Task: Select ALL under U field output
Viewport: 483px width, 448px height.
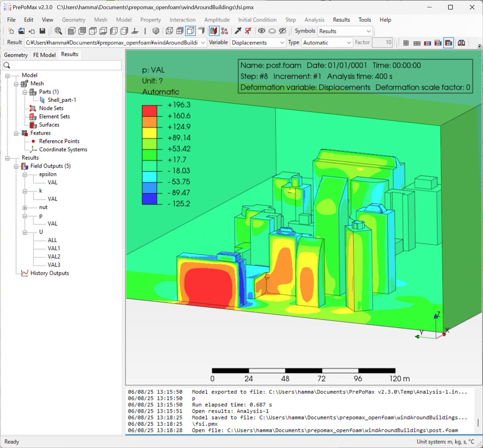Action: (x=52, y=240)
